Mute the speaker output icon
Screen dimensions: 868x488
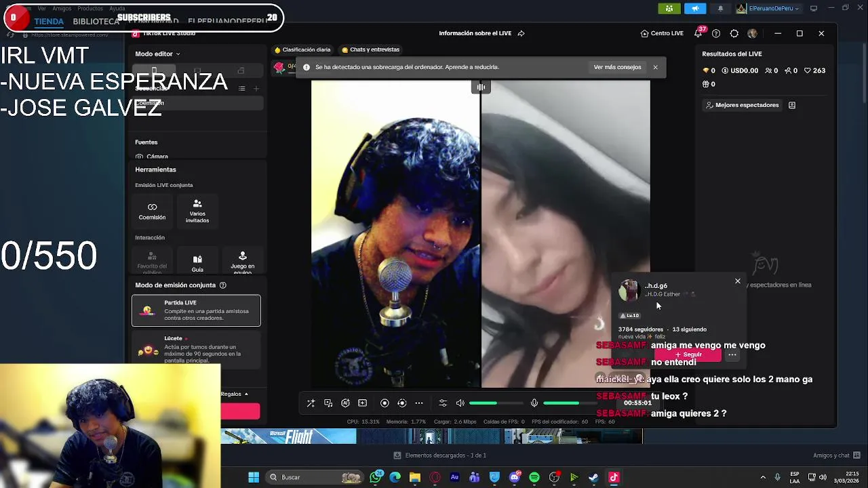point(460,403)
